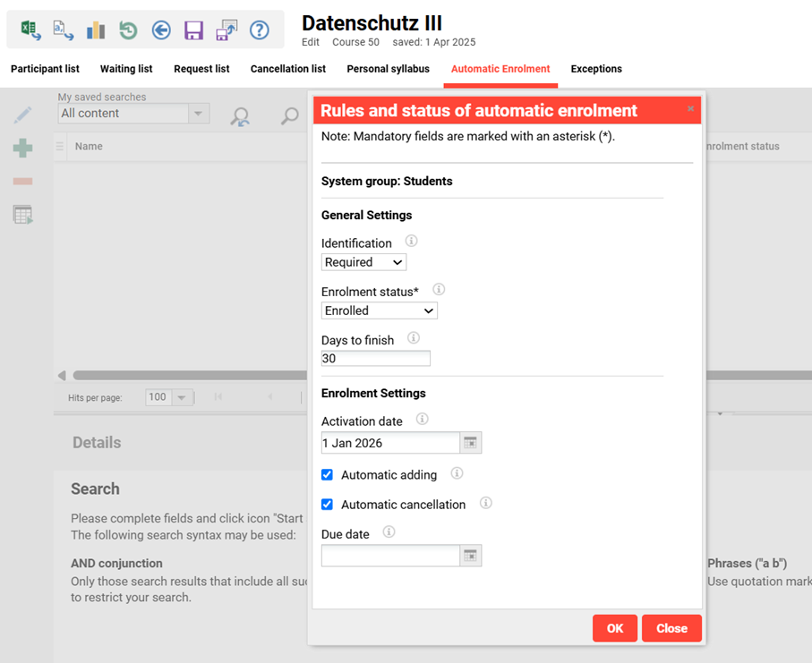Open help with the question mark icon
This screenshot has height=663, width=812.
click(259, 30)
